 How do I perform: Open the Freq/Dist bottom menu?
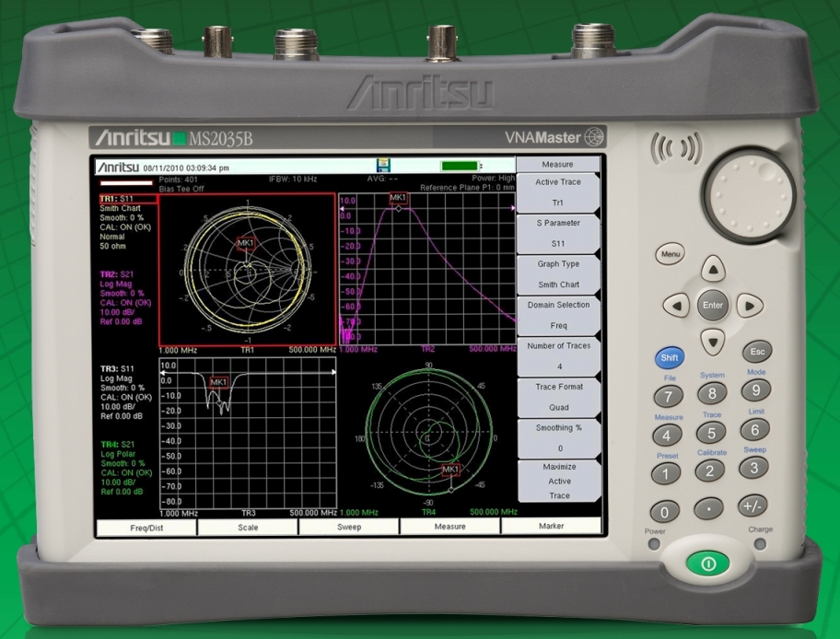[146, 528]
